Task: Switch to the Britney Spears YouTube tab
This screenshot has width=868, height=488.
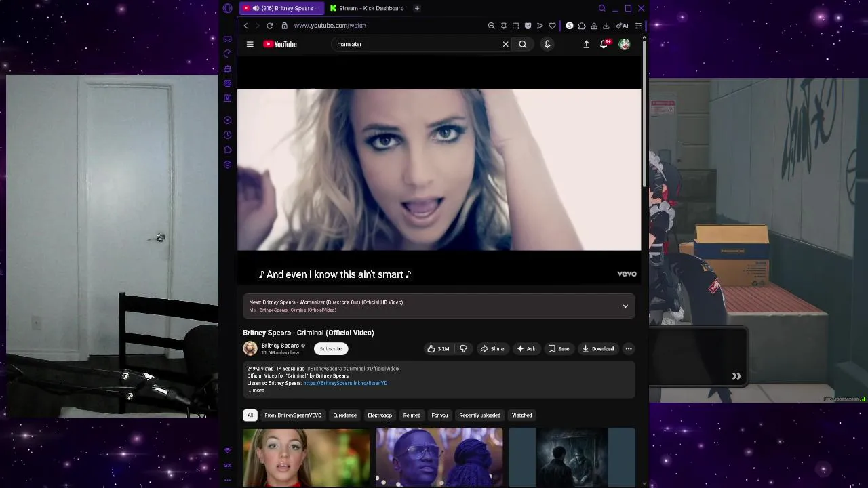Action: click(x=281, y=8)
